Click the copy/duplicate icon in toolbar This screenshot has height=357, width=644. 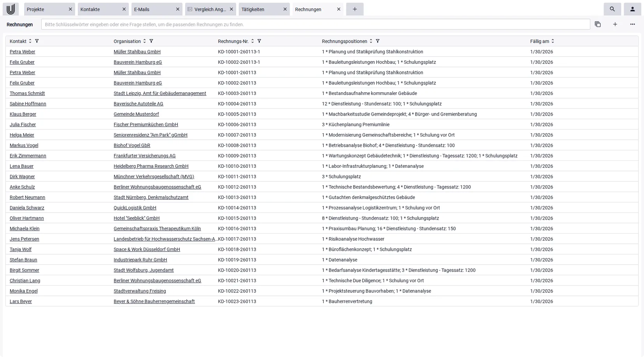(598, 24)
